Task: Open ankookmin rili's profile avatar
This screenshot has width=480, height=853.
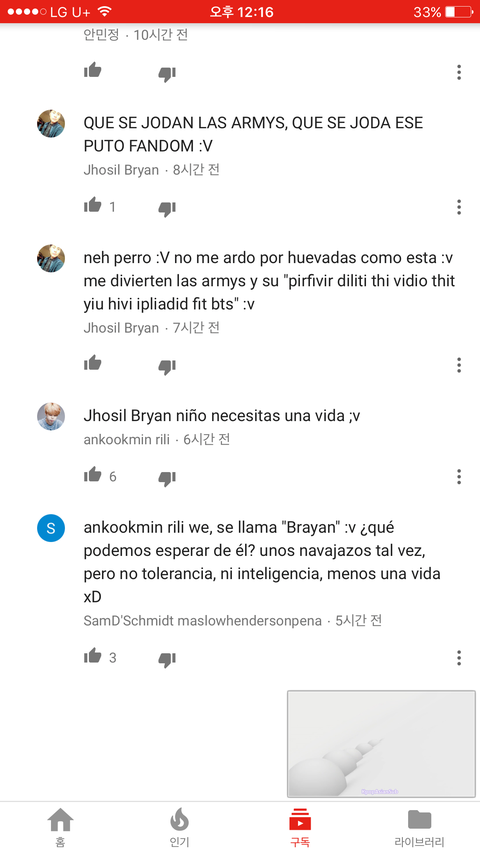Action: (51, 417)
